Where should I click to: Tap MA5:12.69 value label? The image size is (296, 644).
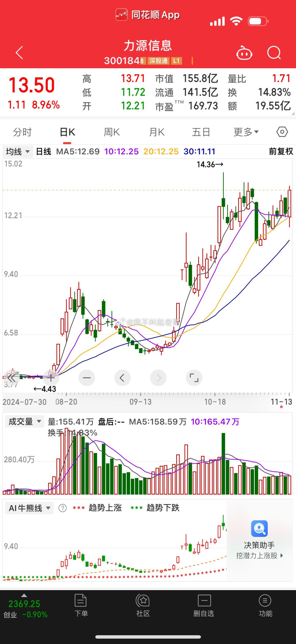pos(78,151)
